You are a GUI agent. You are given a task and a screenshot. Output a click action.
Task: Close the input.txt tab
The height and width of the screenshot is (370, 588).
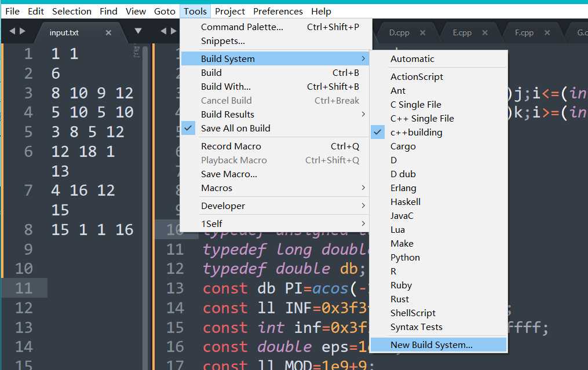click(108, 32)
